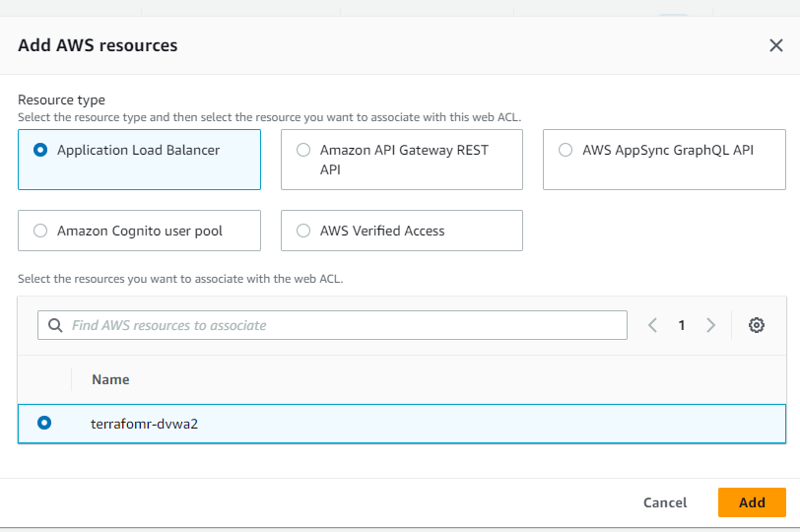Close the Add AWS resources dialog
Image resolution: width=800 pixels, height=532 pixels.
[x=776, y=45]
